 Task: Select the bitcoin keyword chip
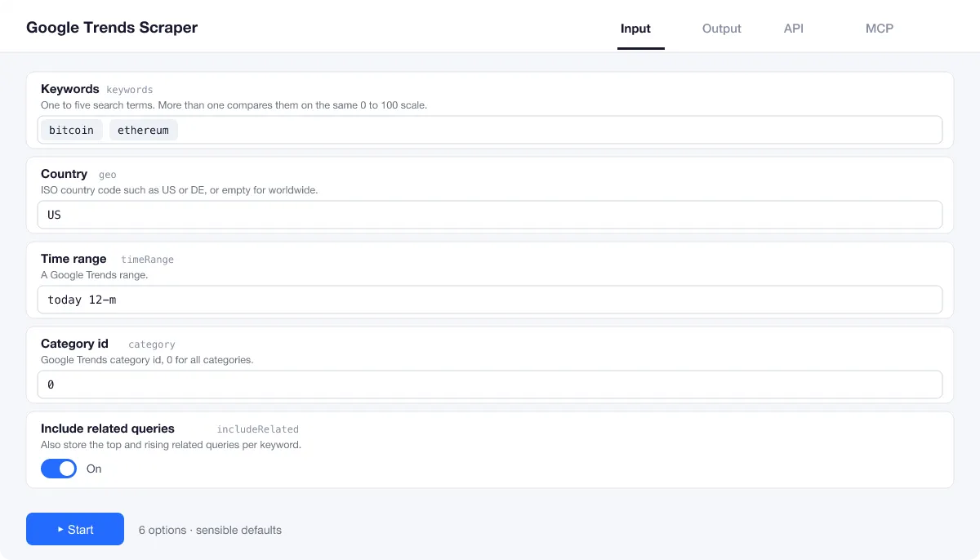click(x=72, y=130)
